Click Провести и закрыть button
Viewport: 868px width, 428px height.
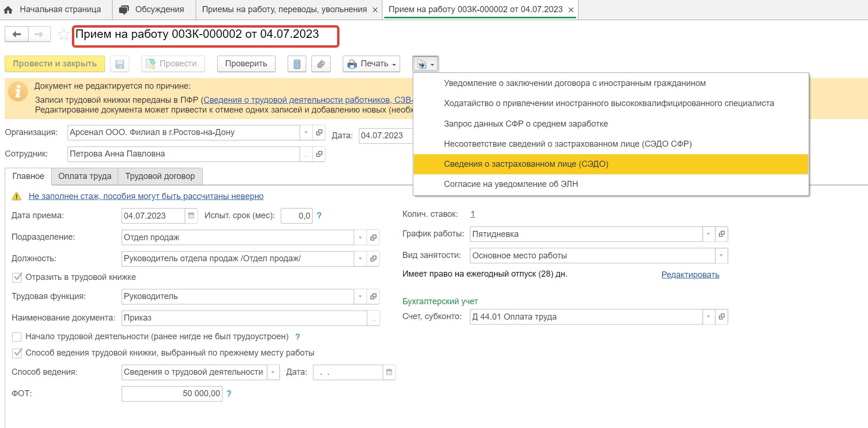(x=55, y=64)
